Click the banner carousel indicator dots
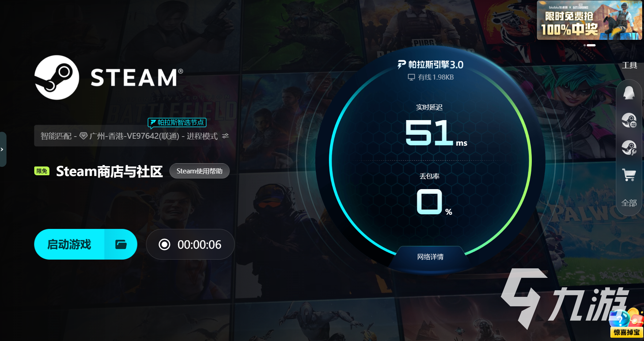Viewport: 644px width, 341px height. [x=590, y=45]
